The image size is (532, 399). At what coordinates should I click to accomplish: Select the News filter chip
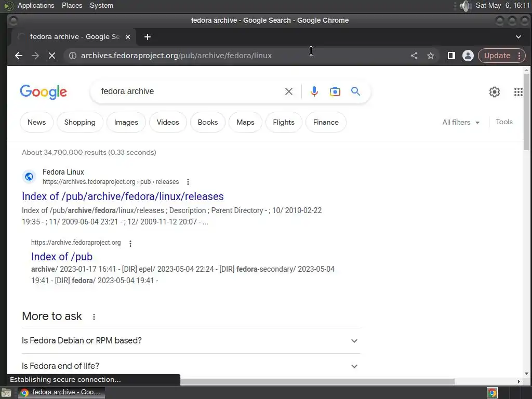[37, 122]
